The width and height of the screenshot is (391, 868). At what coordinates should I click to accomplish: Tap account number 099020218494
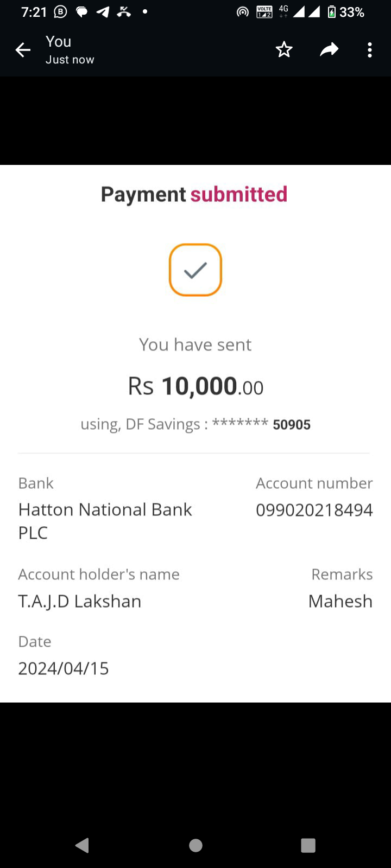click(x=314, y=510)
